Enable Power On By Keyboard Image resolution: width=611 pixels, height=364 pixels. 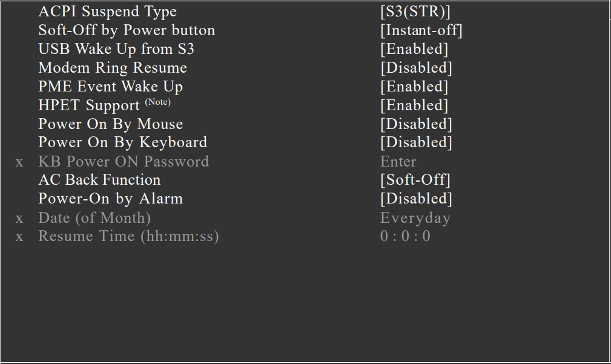coord(123,142)
